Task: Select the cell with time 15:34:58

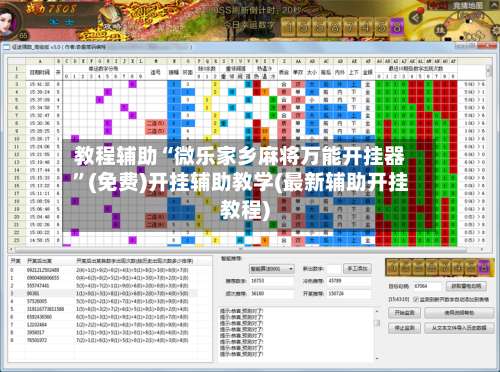Action: [x=40, y=108]
